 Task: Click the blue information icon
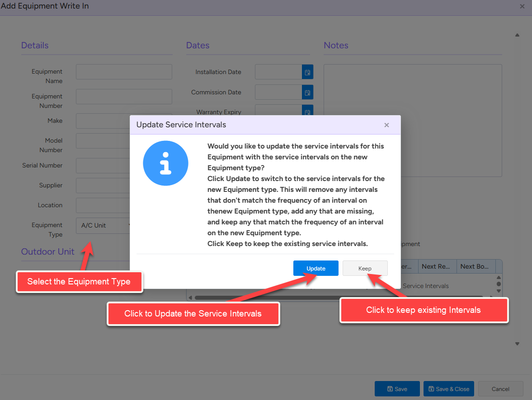(x=165, y=163)
